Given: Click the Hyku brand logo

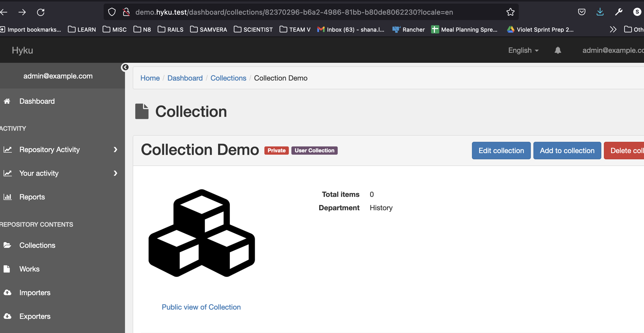Looking at the screenshot, I should pos(22,50).
